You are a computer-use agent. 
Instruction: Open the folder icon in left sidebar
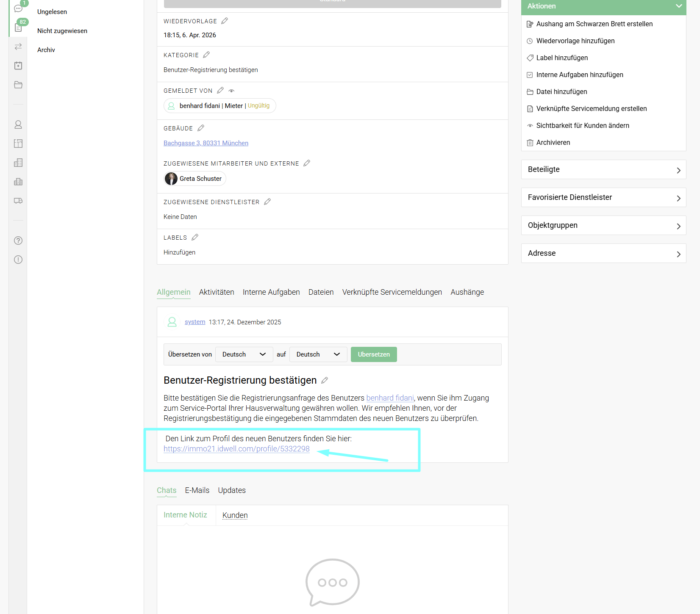[x=18, y=85]
